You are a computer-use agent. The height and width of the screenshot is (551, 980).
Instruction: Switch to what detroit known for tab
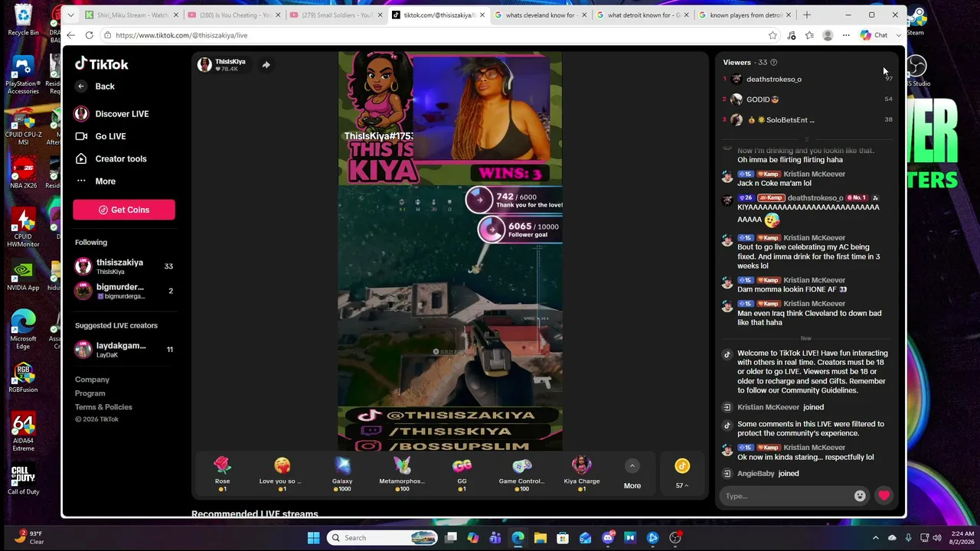pyautogui.click(x=643, y=15)
